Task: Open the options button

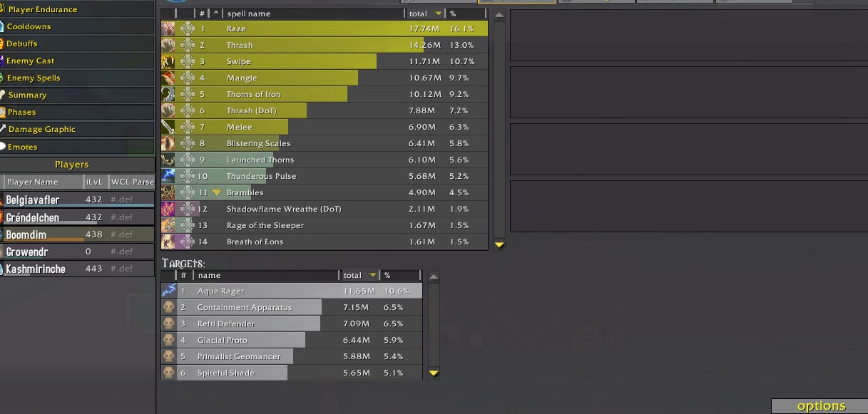Action: 820,406
